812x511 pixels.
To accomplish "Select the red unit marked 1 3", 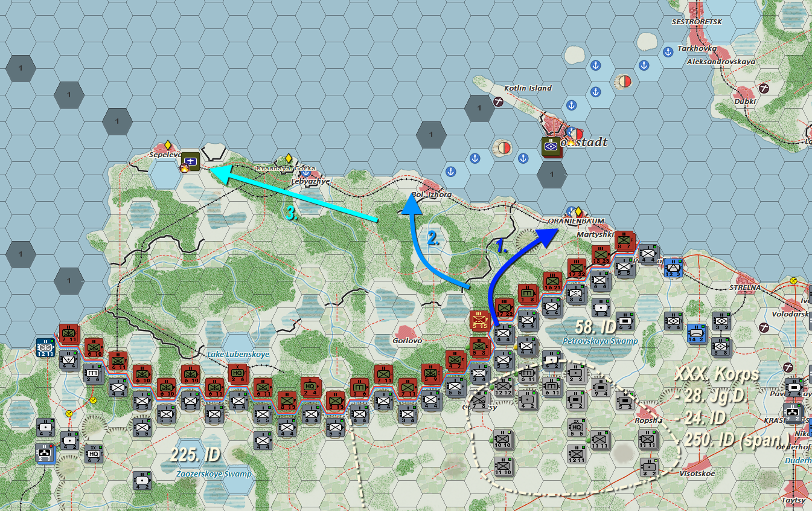I will [x=527, y=293].
